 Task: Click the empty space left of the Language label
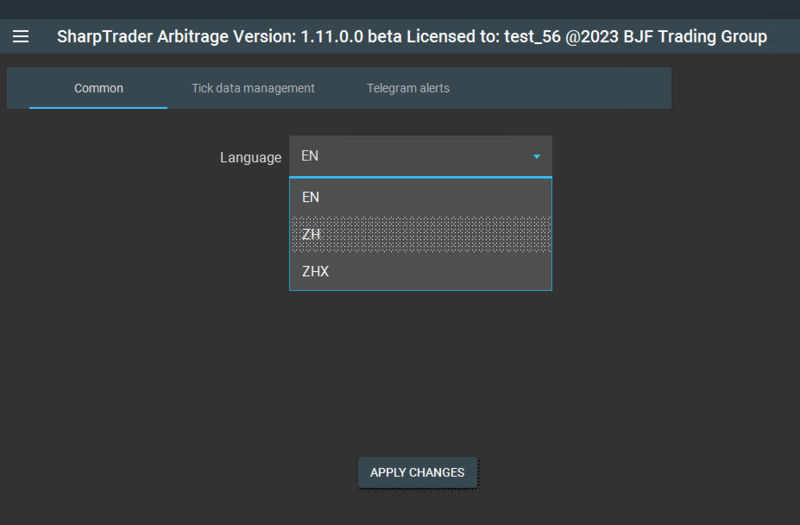point(110,158)
